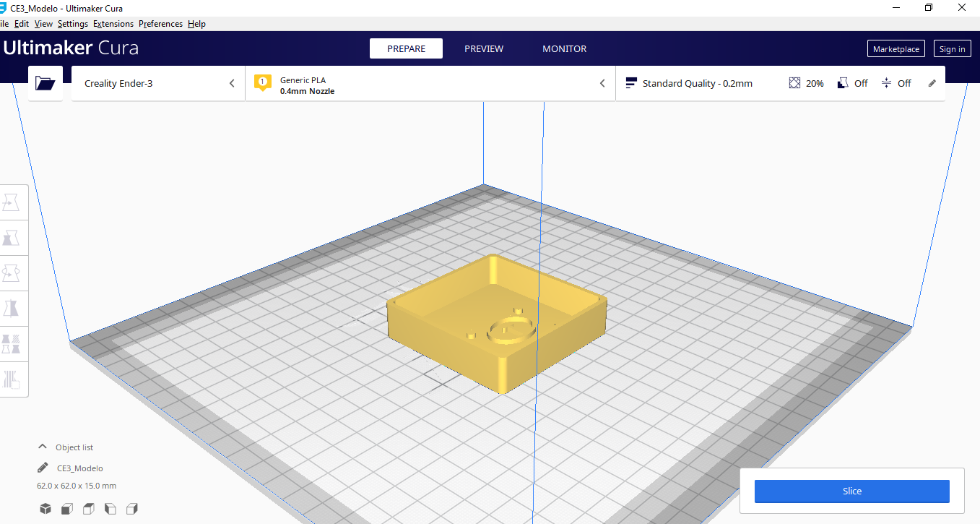The height and width of the screenshot is (524, 980).
Task: Click the Generic PLA material label
Action: tap(303, 80)
